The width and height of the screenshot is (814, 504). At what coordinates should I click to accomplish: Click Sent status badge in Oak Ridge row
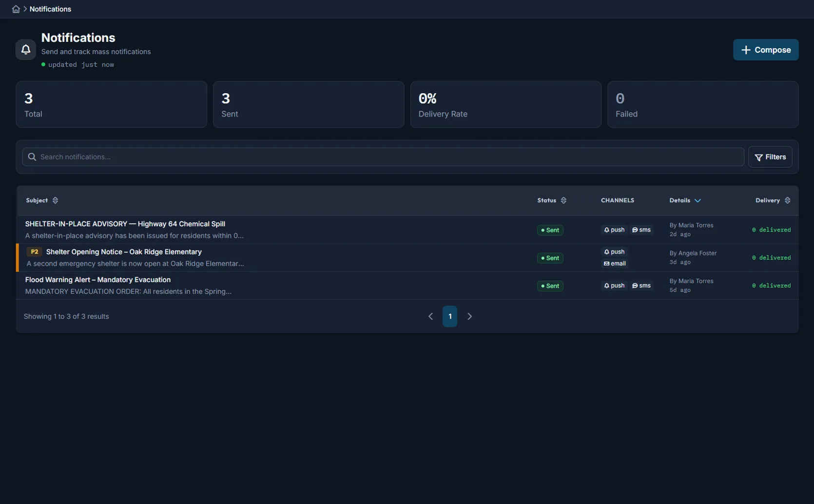point(550,258)
